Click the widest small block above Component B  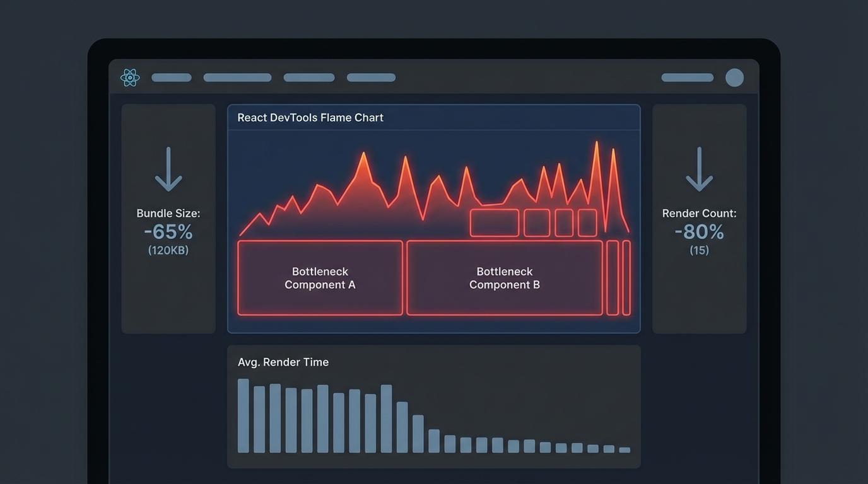click(495, 223)
